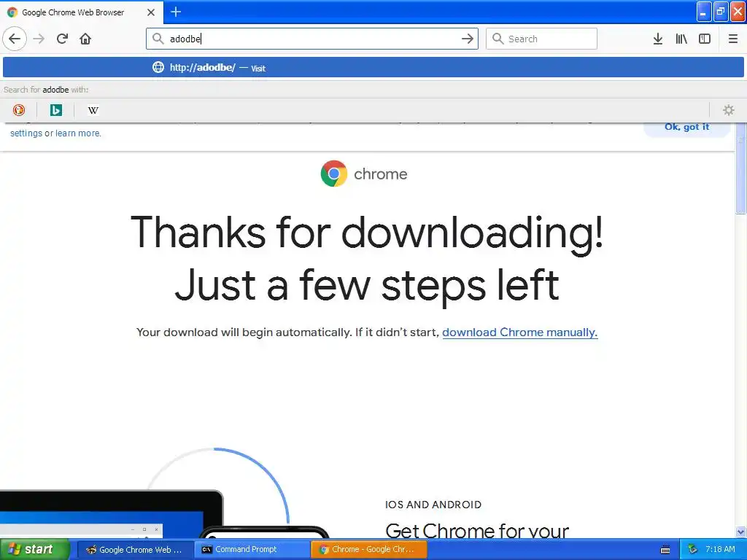Toggle the sidebar icon
The height and width of the screenshot is (560, 747).
[705, 39]
